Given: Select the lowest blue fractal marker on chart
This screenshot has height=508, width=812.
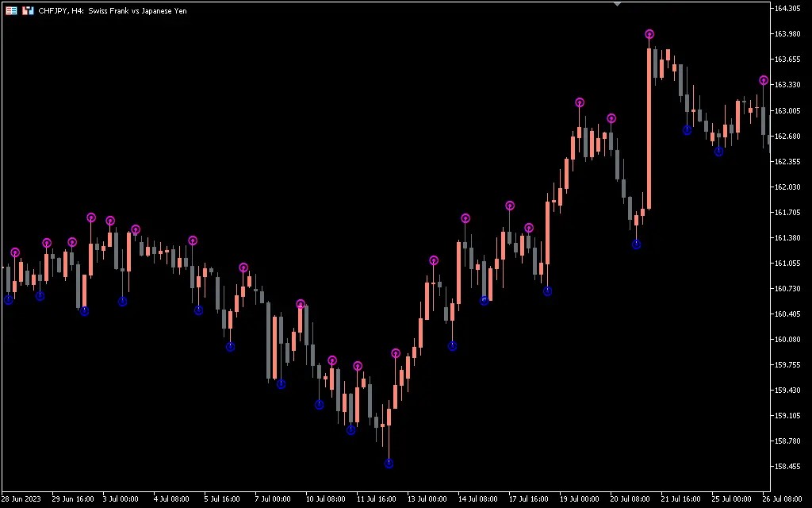Looking at the screenshot, I should (389, 464).
